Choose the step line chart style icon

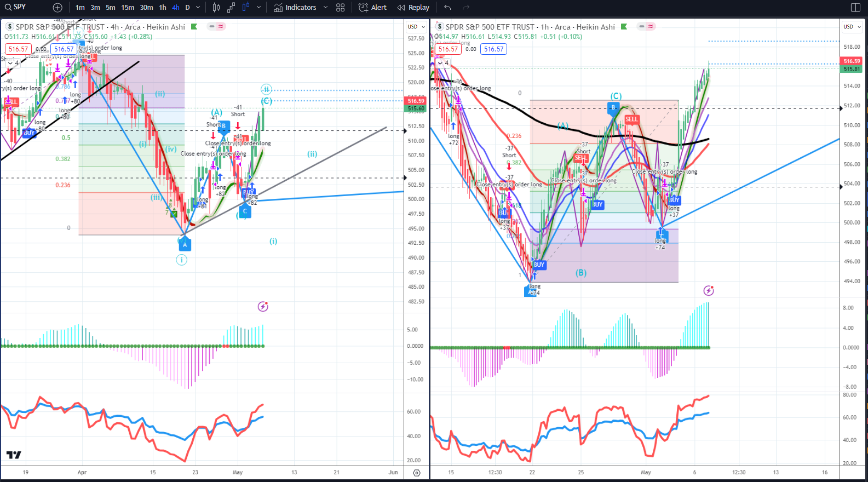click(x=231, y=8)
